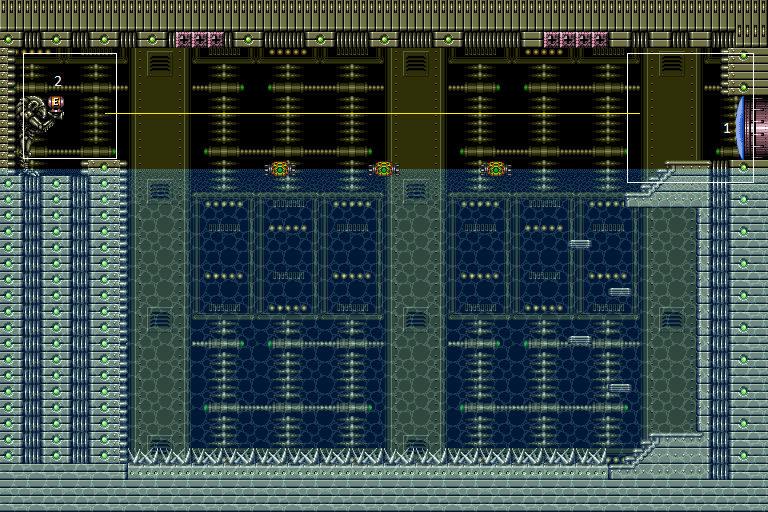Select the blue door on right wall
The height and width of the screenshot is (512, 768).
740,127
